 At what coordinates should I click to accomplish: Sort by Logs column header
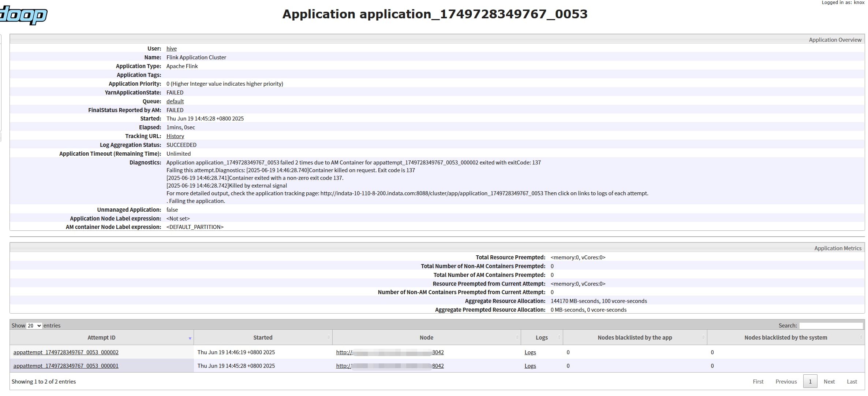pyautogui.click(x=542, y=337)
